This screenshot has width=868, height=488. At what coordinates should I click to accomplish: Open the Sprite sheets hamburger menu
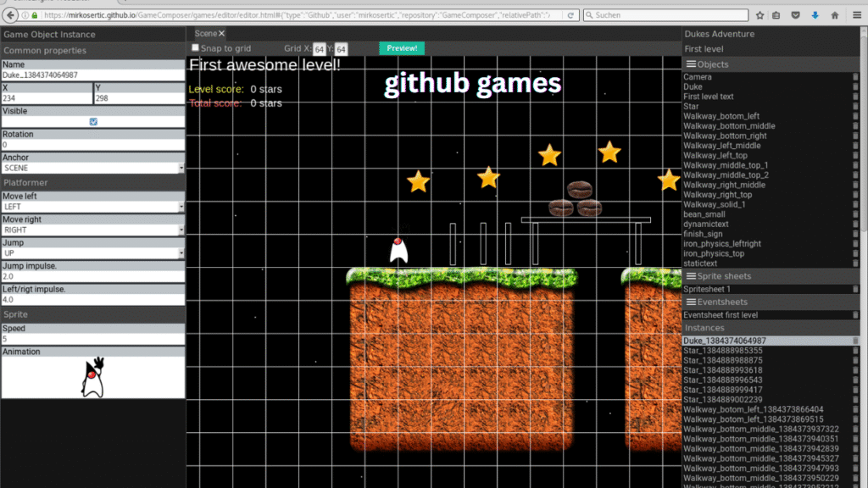coord(691,275)
